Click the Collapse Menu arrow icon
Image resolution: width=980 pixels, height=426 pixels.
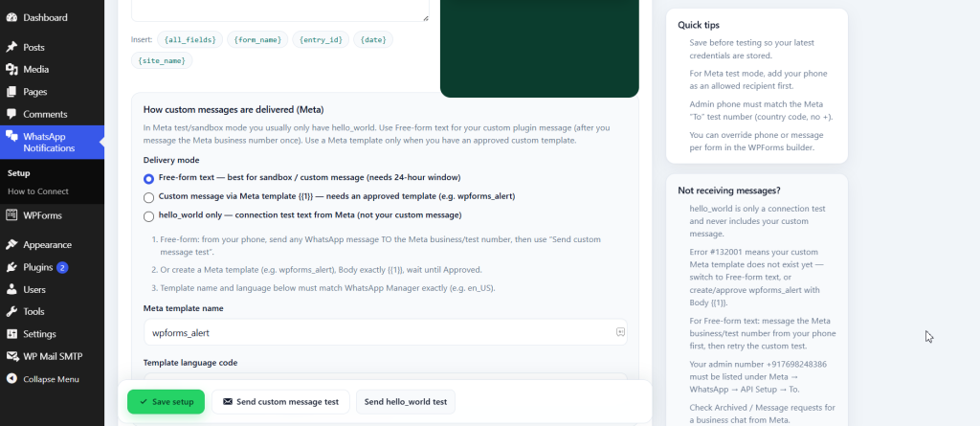pos(11,379)
